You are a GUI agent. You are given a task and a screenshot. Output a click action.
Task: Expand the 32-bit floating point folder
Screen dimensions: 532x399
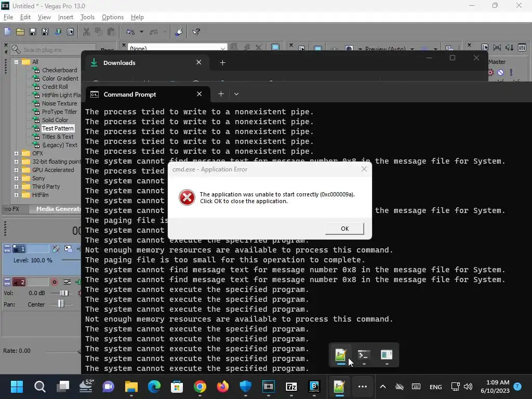tap(16, 162)
